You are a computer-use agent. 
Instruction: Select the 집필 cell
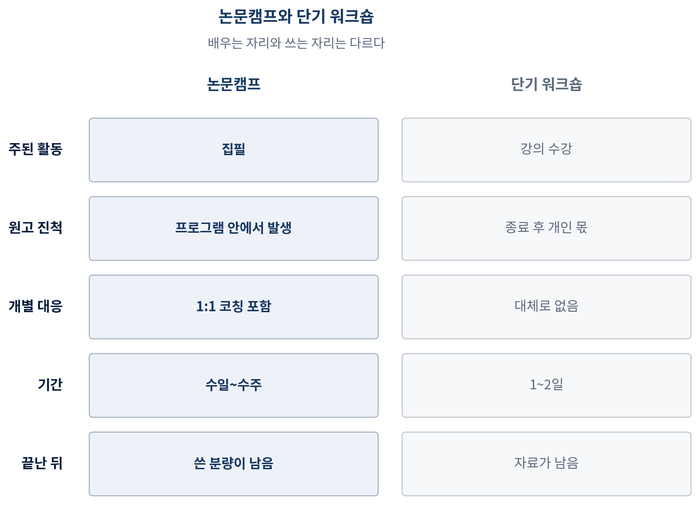pos(233,150)
